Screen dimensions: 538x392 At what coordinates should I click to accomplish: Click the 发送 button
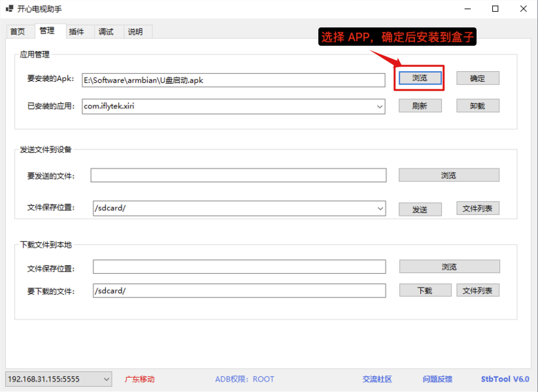point(420,209)
